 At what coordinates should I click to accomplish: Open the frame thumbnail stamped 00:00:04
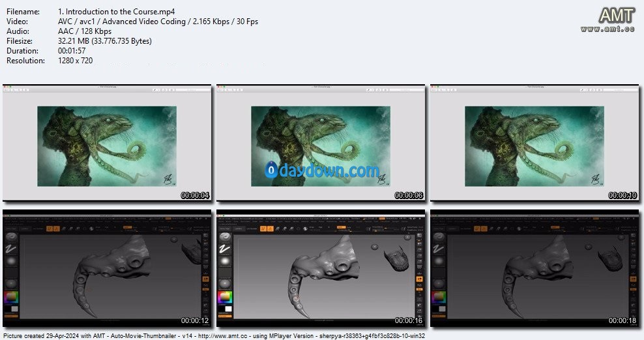click(107, 143)
